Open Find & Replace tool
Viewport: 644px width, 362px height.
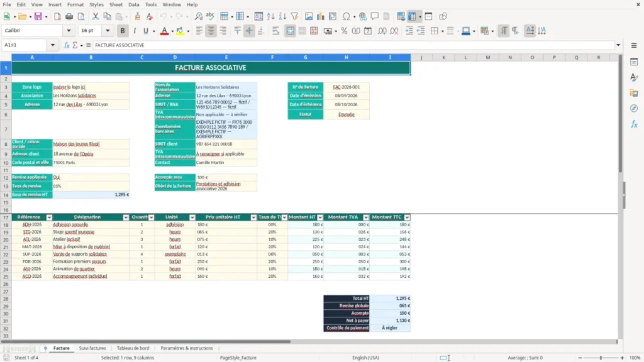tap(198, 16)
